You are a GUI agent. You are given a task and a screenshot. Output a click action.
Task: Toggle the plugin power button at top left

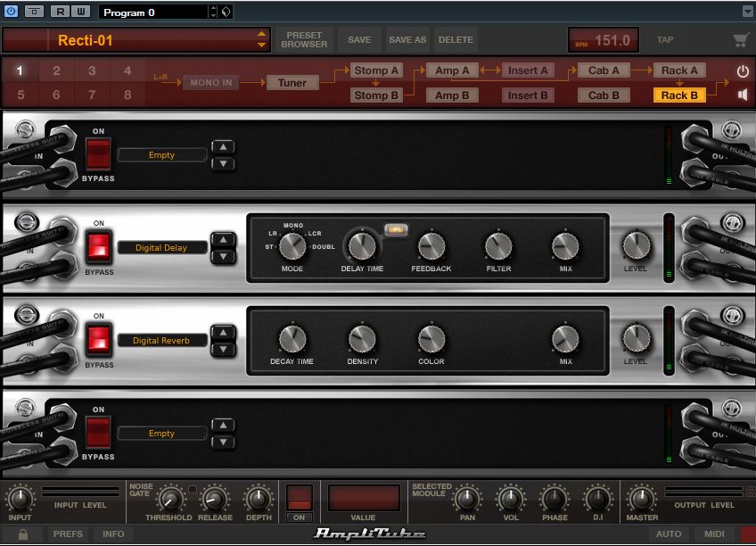tap(12, 12)
